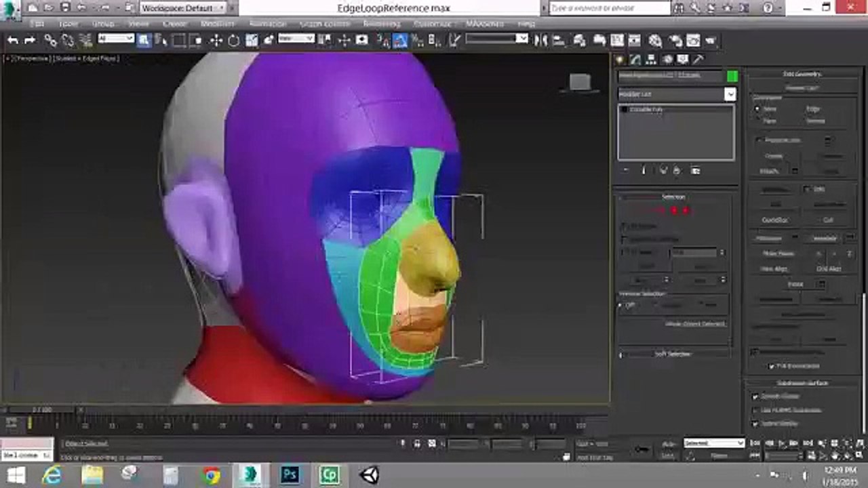Toggle the Smooth Result checkbox
The image size is (868, 488).
click(x=755, y=396)
